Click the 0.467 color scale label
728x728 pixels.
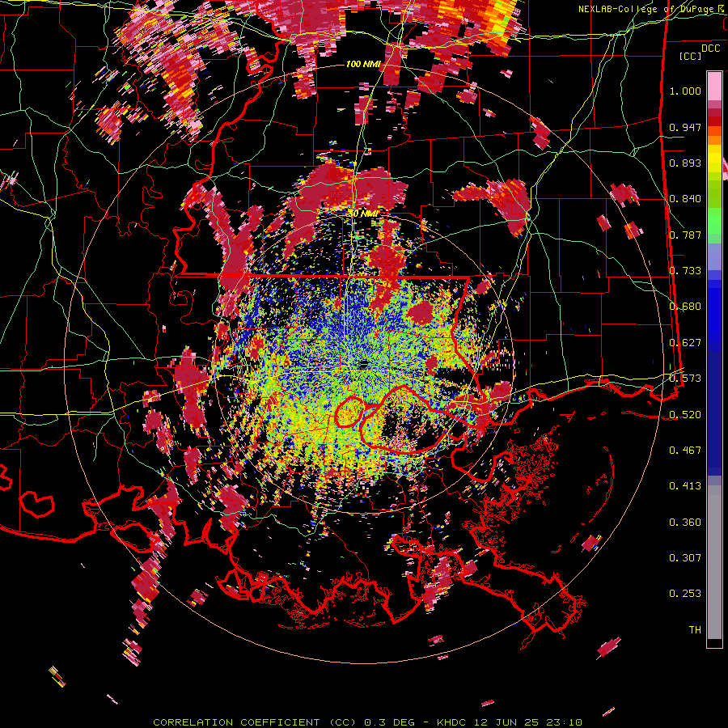pyautogui.click(x=685, y=451)
